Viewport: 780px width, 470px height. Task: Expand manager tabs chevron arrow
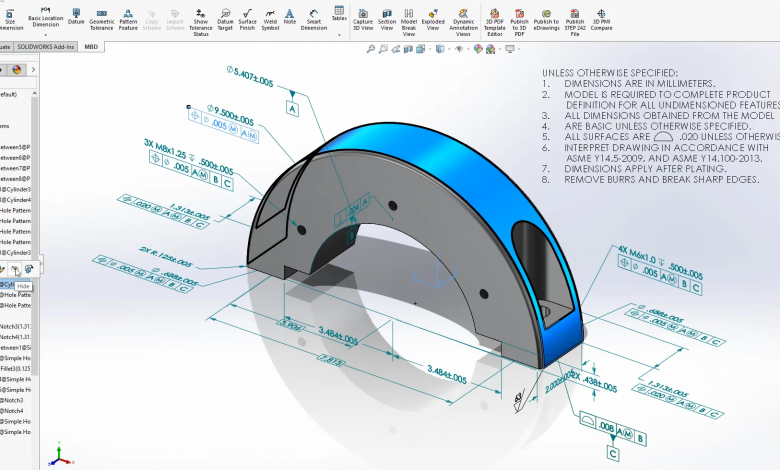coord(33,70)
